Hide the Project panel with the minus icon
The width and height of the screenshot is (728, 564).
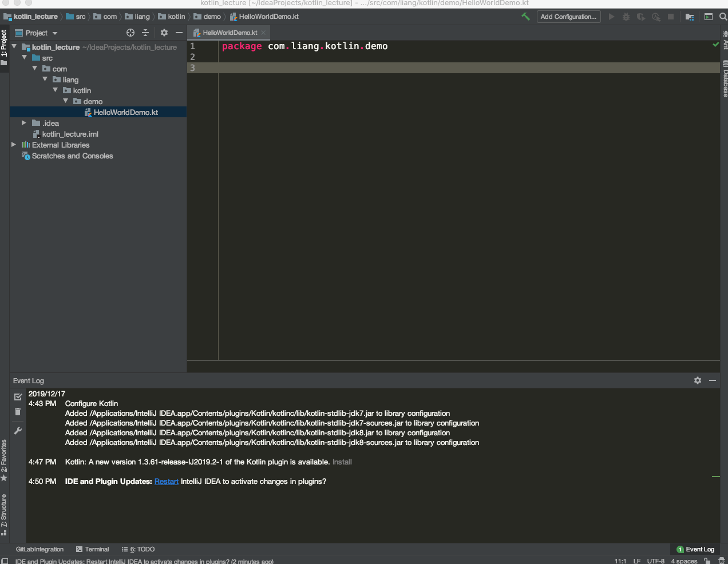[179, 33]
